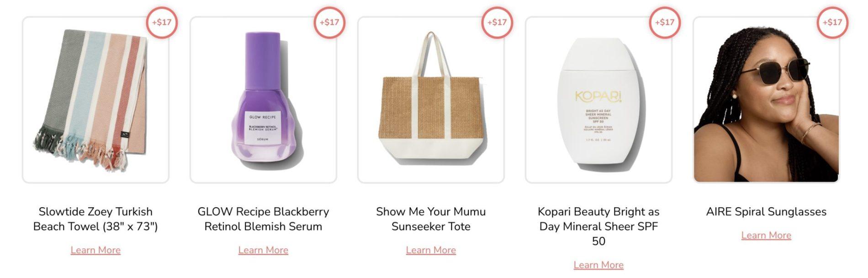Follow Learn More link for AIRE Sunglasses

766,235
